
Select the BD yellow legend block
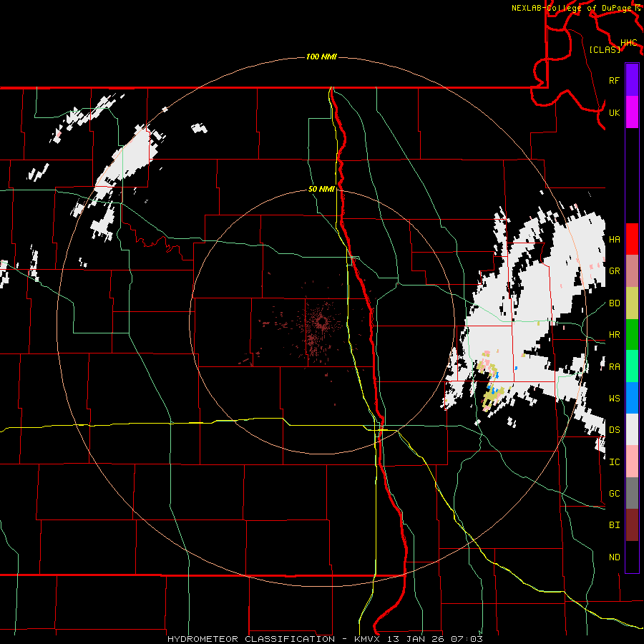(632, 303)
